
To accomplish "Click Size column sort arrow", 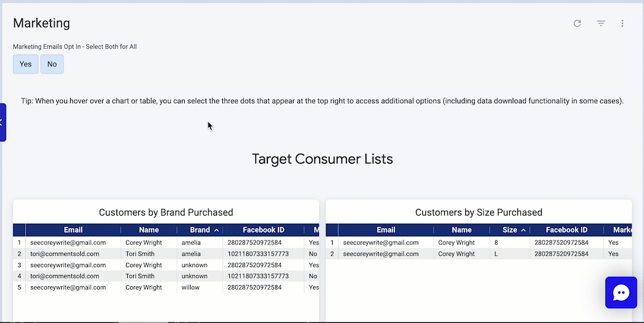I will [x=523, y=230].
